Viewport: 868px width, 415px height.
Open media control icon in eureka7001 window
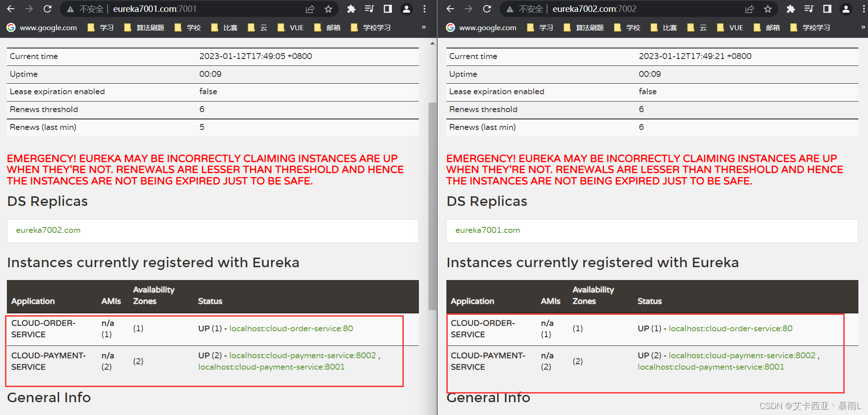click(369, 9)
